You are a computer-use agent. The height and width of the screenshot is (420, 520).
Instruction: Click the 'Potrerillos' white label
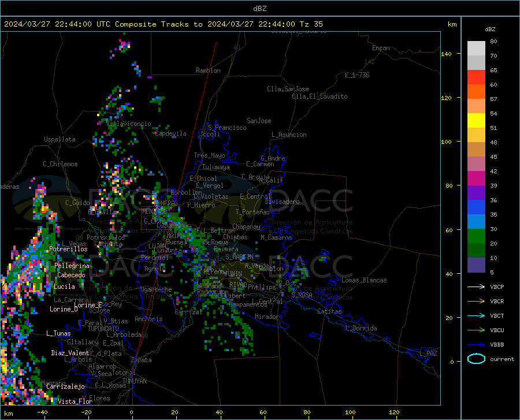(68, 249)
